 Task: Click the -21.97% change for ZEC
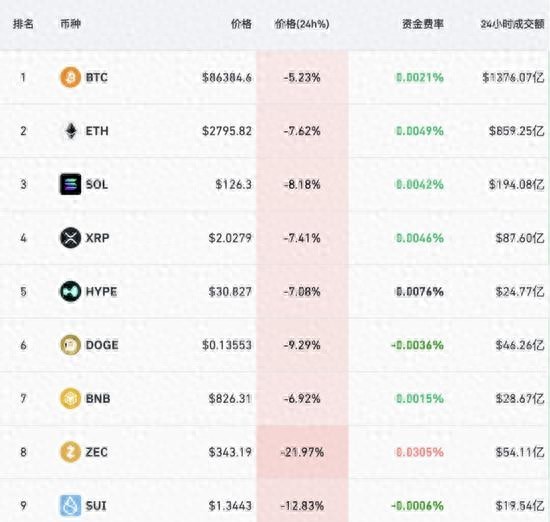302,452
